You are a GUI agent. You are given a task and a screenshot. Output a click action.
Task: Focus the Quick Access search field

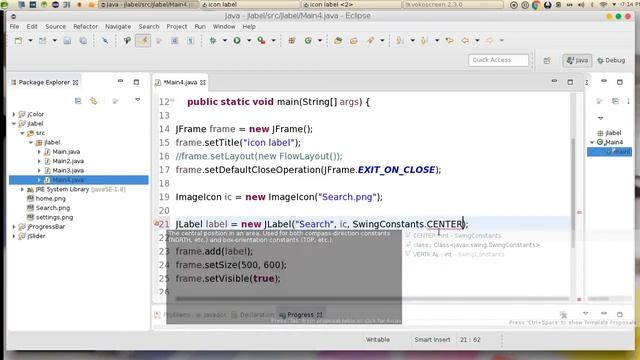coord(498,60)
